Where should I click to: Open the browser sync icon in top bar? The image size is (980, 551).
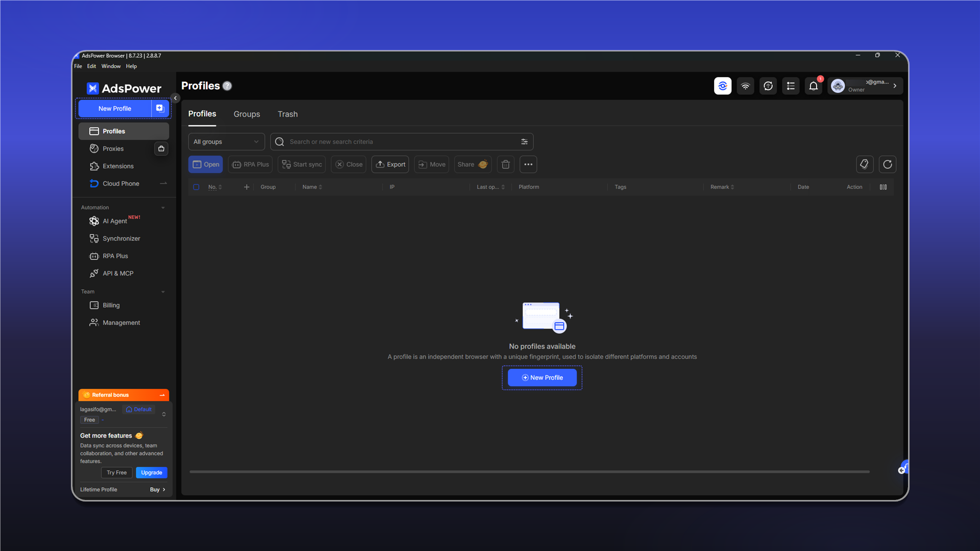723,86
